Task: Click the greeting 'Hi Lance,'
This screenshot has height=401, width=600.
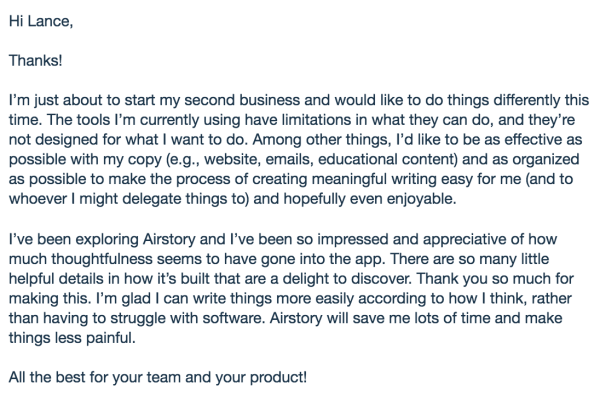Action: 41,21
